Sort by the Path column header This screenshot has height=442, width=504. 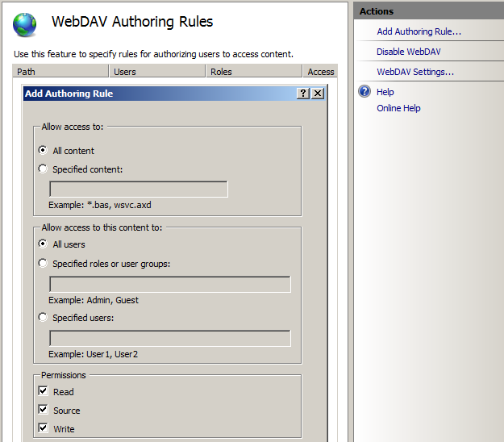point(60,71)
